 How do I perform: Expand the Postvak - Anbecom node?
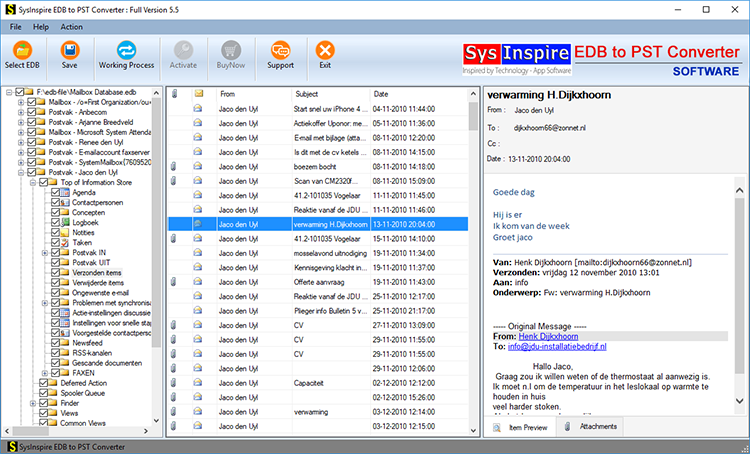click(21, 112)
